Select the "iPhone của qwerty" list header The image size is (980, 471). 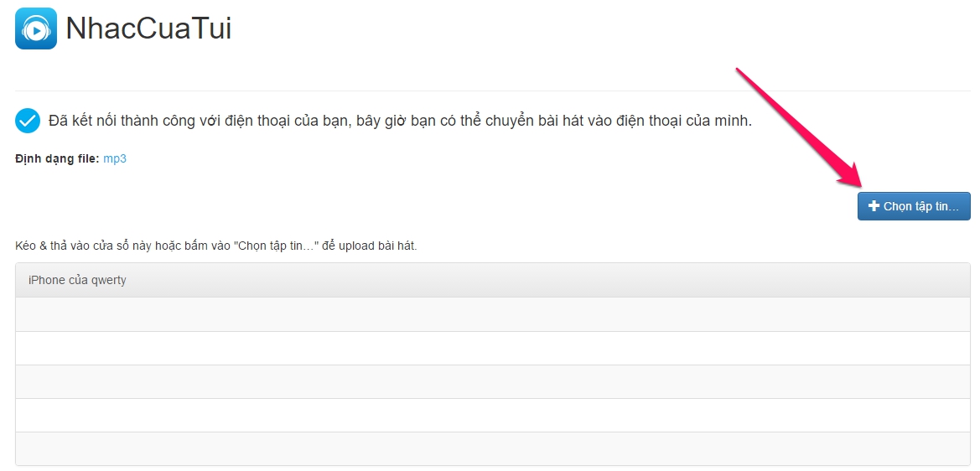(x=492, y=280)
